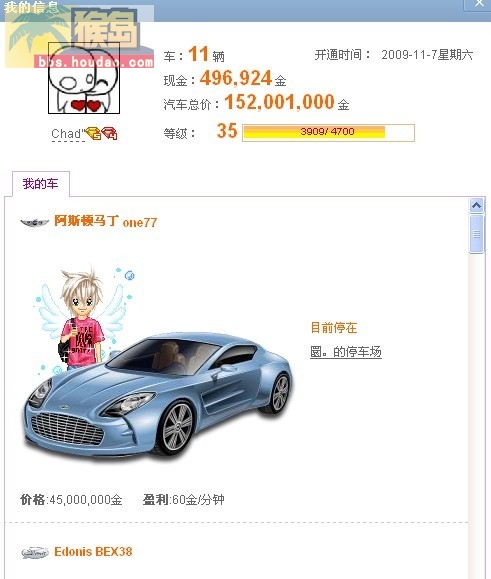Image resolution: width=491 pixels, height=579 pixels.
Task: Click the 11 car count number
Action: (198, 54)
